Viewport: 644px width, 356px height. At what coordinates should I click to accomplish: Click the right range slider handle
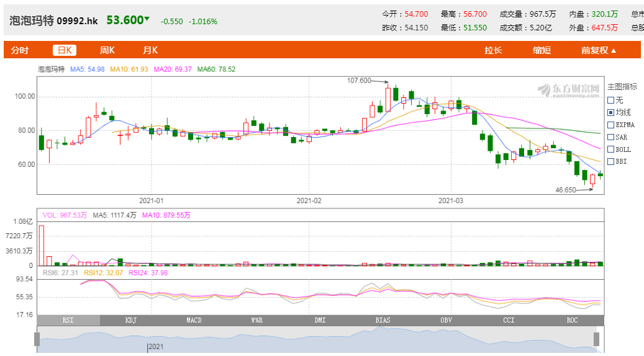click(x=596, y=339)
